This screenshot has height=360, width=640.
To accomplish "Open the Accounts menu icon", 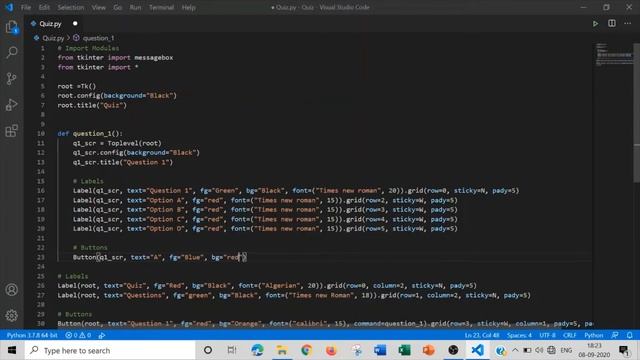I will [x=12, y=289].
